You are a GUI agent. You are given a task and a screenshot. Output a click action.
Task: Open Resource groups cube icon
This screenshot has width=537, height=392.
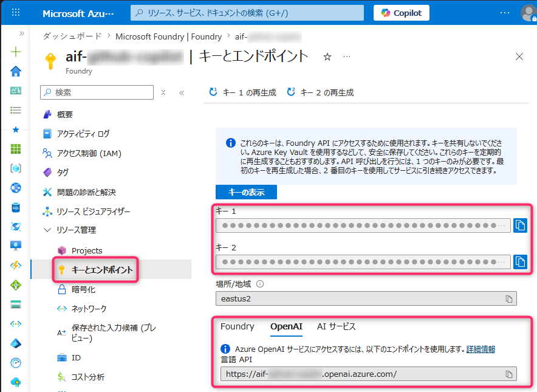tap(16, 168)
